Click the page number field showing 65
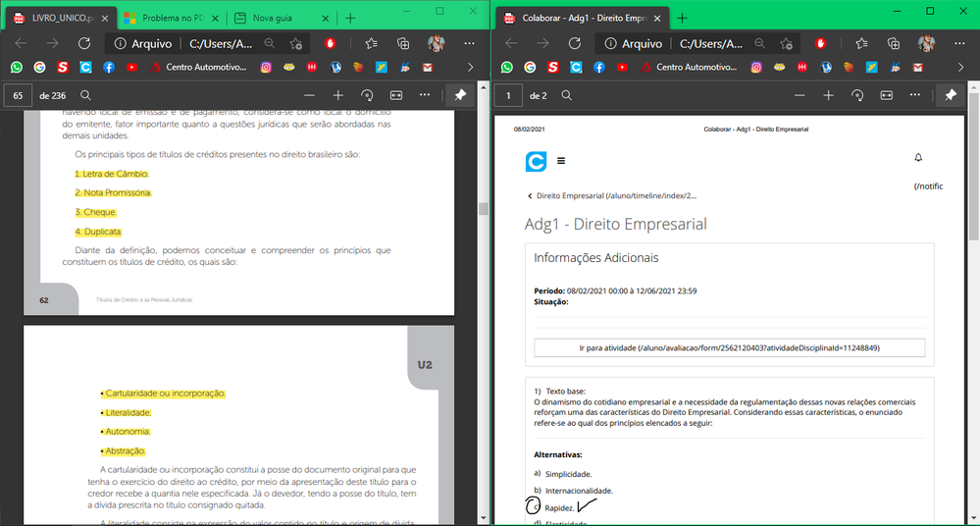 coord(18,95)
